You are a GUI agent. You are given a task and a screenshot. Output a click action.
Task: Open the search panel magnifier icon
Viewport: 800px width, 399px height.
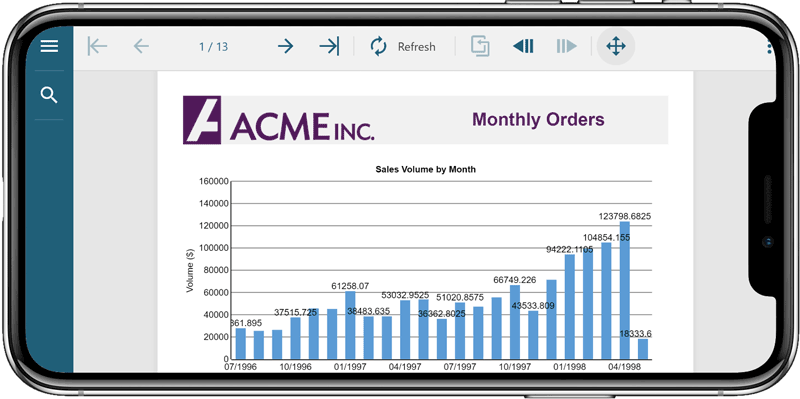(49, 95)
